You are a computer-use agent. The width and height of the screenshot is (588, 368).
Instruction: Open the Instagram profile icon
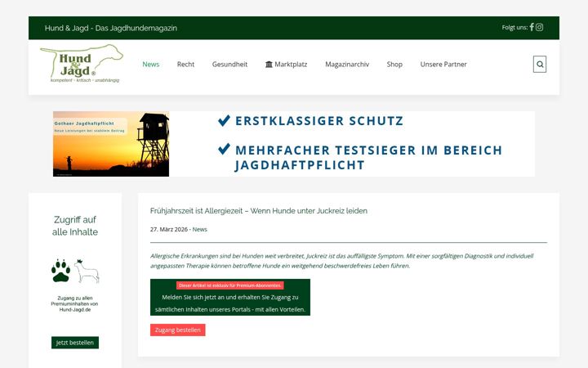coord(539,27)
